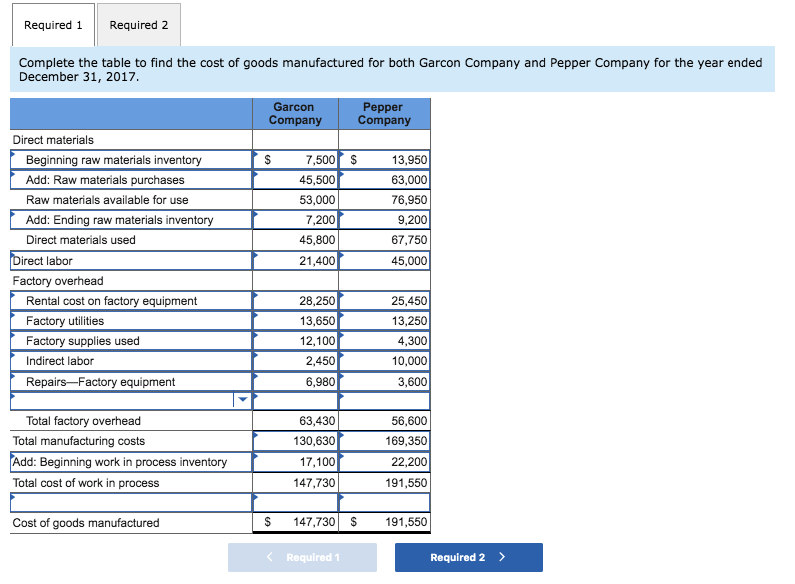
Task: Edit Garcon ending raw materials value 7,200
Action: pos(296,220)
